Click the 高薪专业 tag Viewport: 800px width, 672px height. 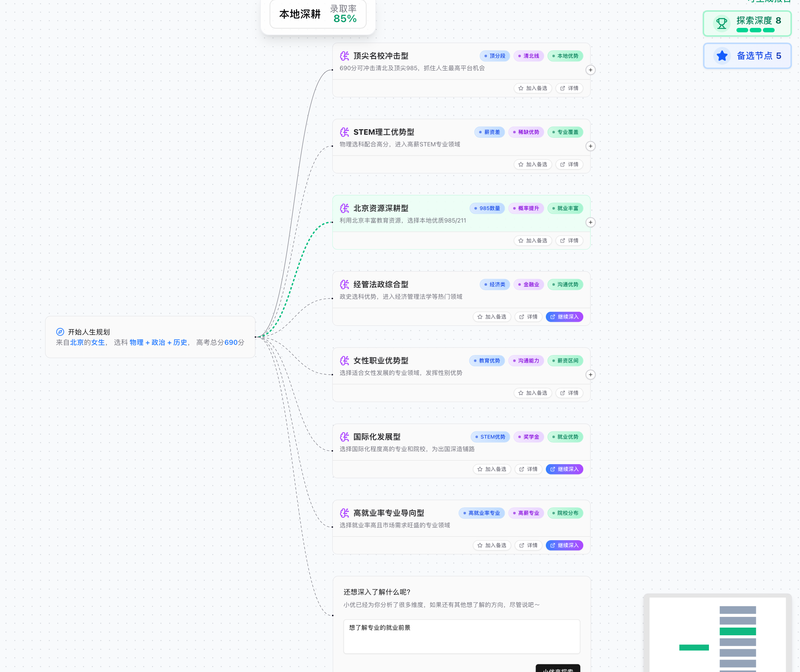point(526,513)
